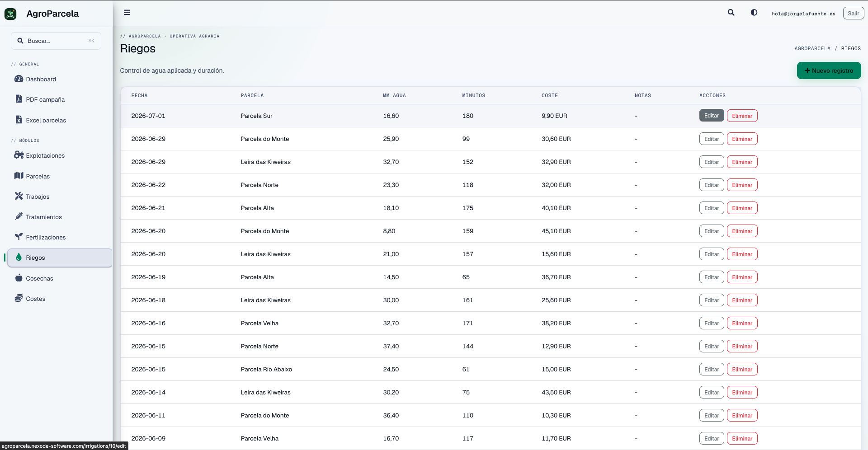Edit the 2026-06-22 Parcela Norte record
Viewport: 868px width, 450px height.
[712, 185]
